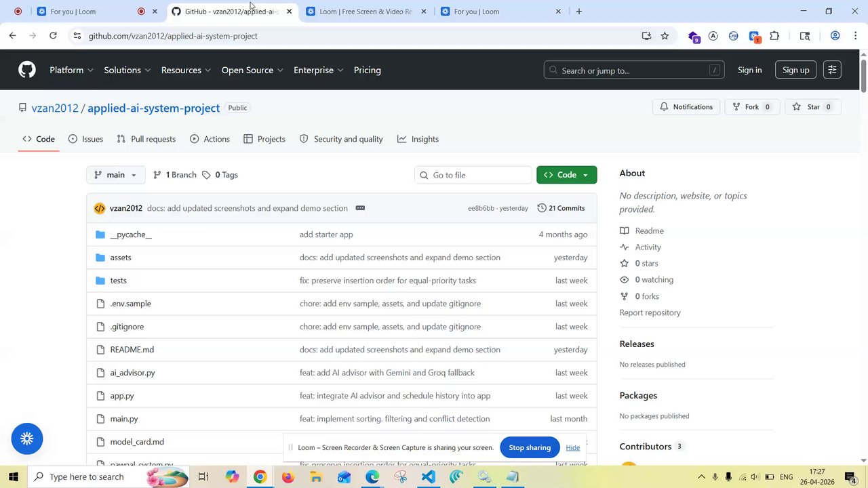The height and width of the screenshot is (488, 868).
Task: Open the Notifications bell button
Action: click(686, 107)
